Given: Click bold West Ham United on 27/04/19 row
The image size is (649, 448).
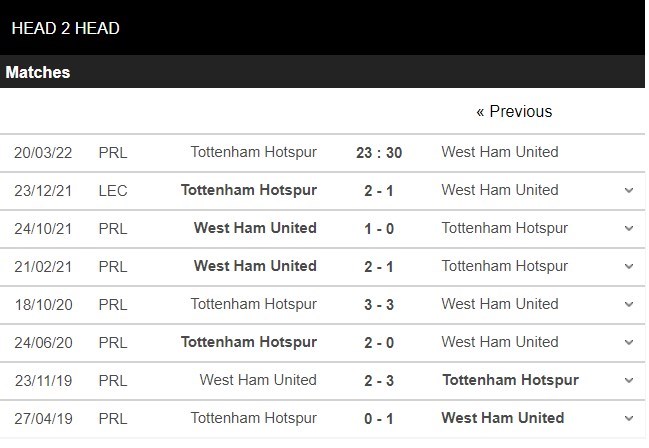Looking at the screenshot, I should pyautogui.click(x=502, y=418).
